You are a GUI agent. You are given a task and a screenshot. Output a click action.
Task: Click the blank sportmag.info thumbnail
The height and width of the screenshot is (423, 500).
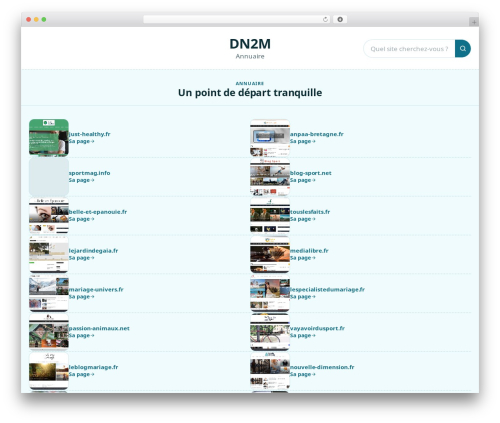49,177
